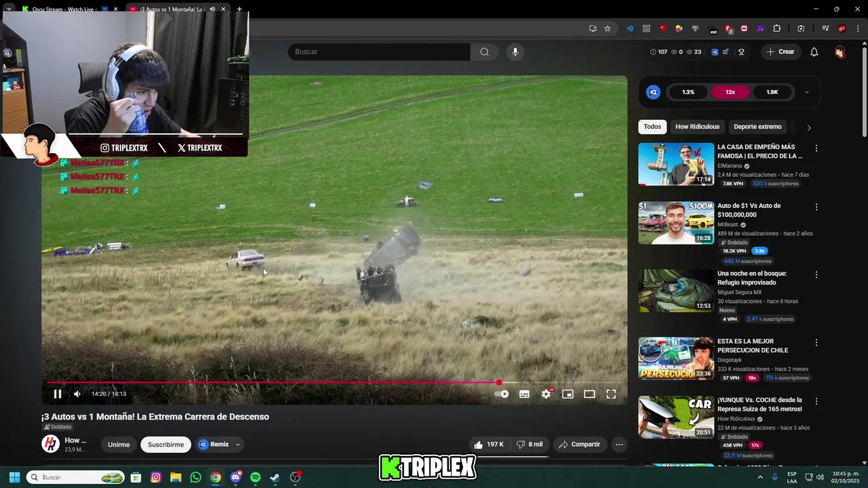Expand the Remix dropdown arrow

(x=237, y=445)
